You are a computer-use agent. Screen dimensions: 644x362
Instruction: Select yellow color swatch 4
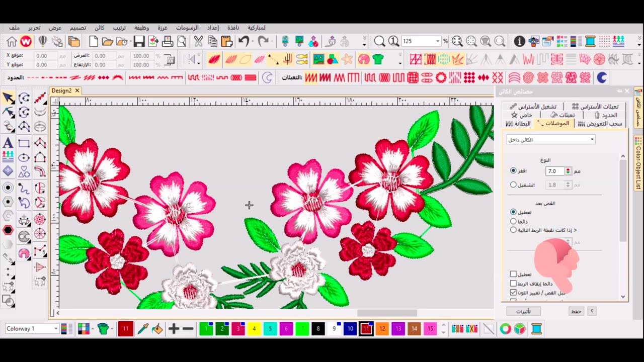click(x=254, y=329)
